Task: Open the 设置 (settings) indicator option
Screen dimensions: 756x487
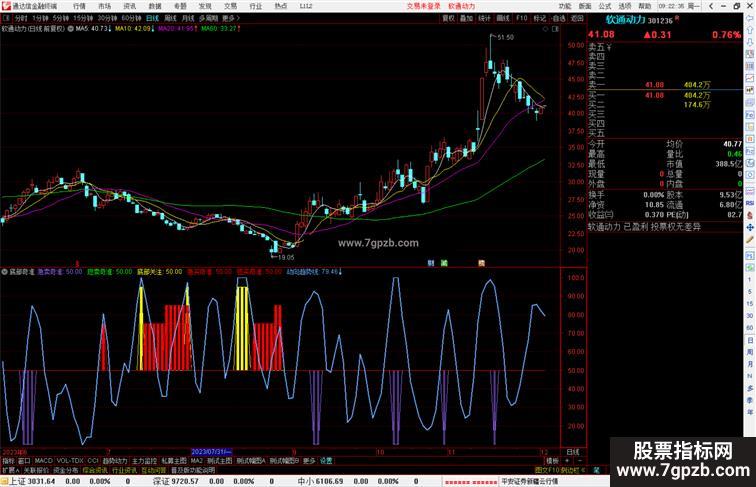Action: [x=326, y=461]
